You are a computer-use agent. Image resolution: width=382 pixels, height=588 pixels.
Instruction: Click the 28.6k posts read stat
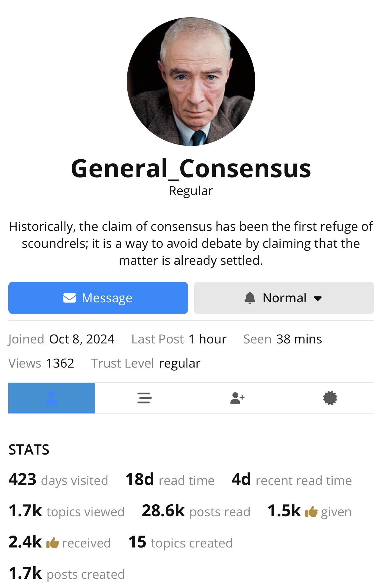[196, 511]
